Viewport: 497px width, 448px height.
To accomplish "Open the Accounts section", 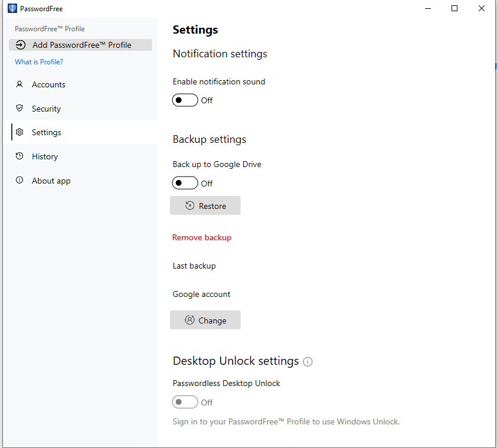I will click(x=48, y=84).
